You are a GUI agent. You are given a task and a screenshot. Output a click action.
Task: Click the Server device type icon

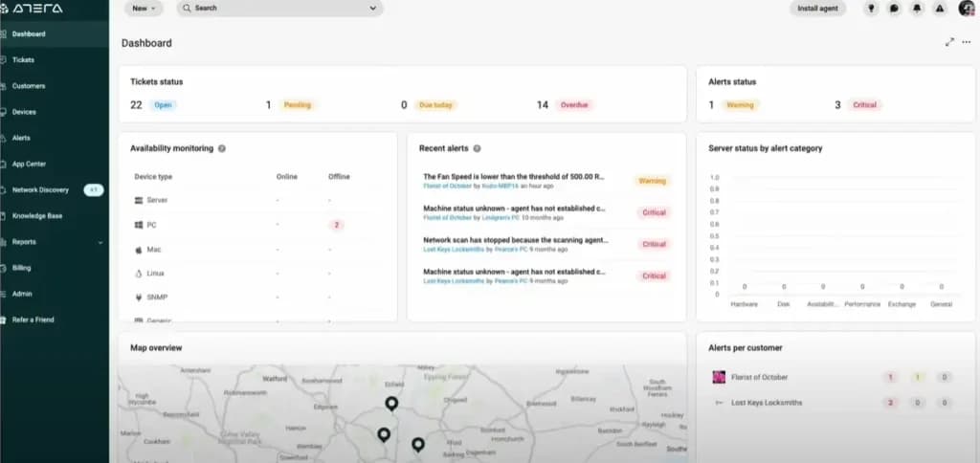pyautogui.click(x=139, y=200)
